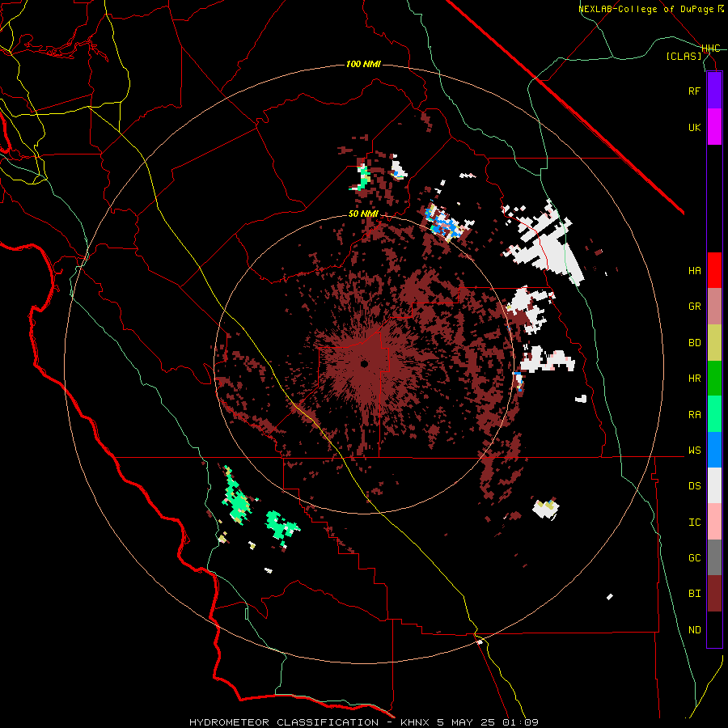Click the 100 NMI range ring label
This screenshot has height=728, width=728.
point(363,64)
